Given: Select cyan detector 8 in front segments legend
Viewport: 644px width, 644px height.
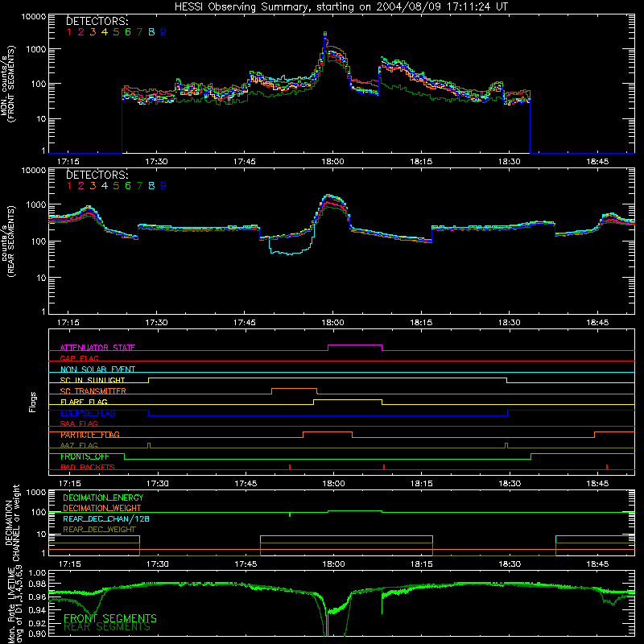Looking at the screenshot, I should pyautogui.click(x=151, y=32).
